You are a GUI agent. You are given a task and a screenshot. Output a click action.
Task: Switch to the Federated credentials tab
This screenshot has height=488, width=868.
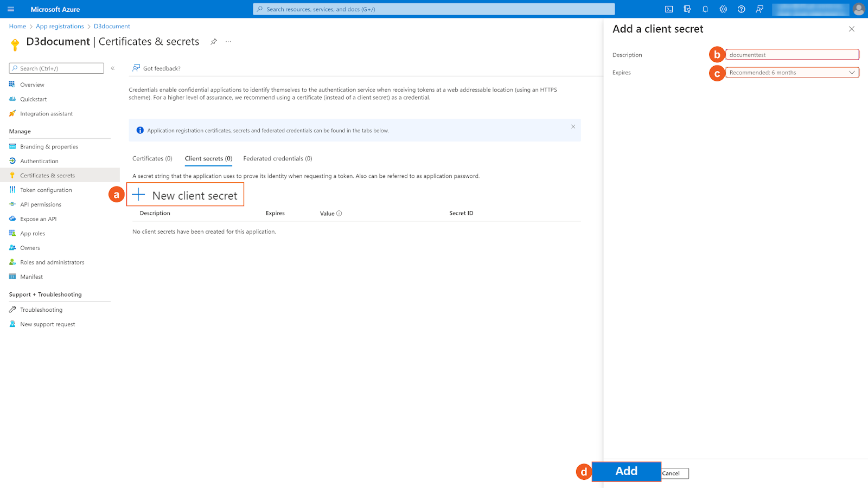277,158
